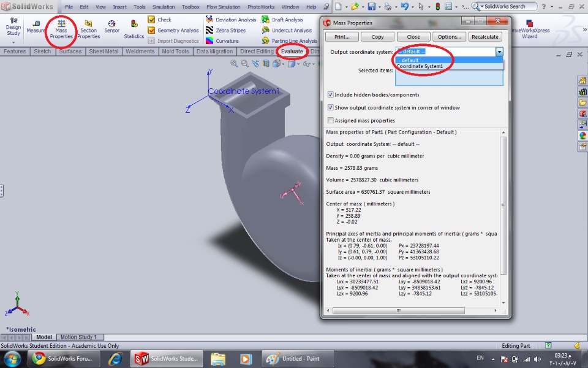
Task: Click the vertical scrollbar in results pane
Action: point(503,205)
